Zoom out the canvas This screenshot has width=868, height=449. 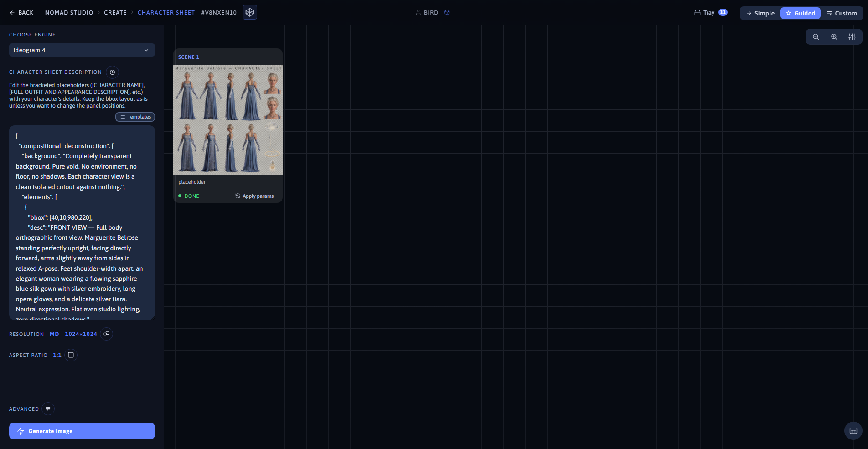(816, 37)
